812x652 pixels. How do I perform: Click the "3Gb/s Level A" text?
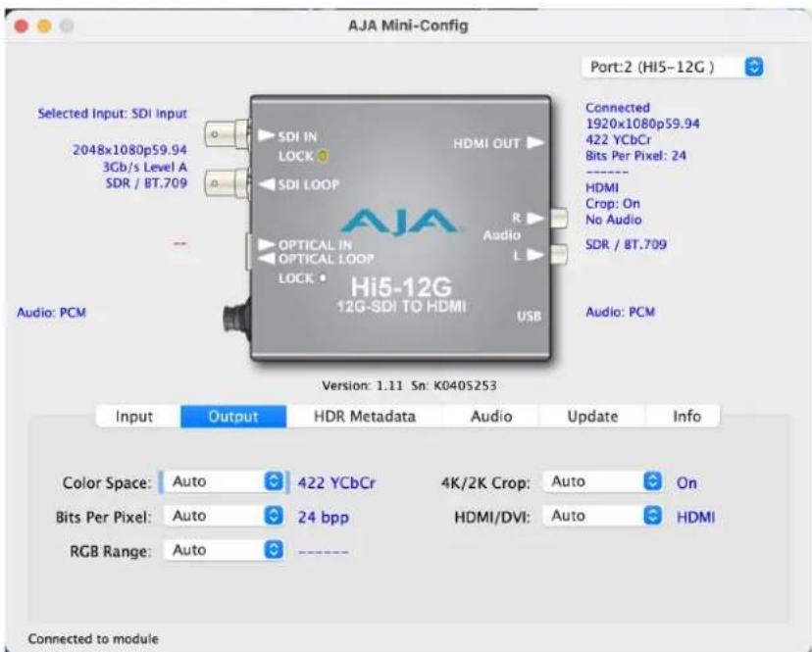point(144,167)
